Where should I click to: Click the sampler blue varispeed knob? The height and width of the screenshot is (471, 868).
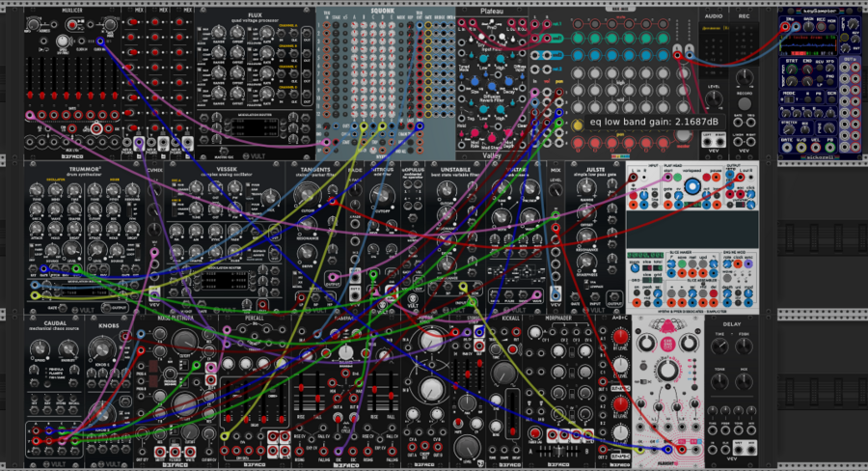(x=692, y=186)
